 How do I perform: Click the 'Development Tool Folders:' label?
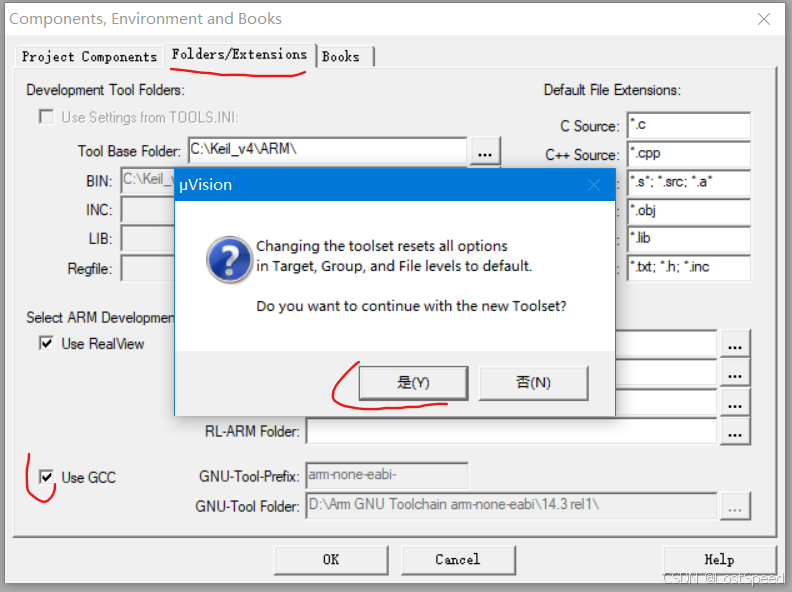[x=106, y=90]
